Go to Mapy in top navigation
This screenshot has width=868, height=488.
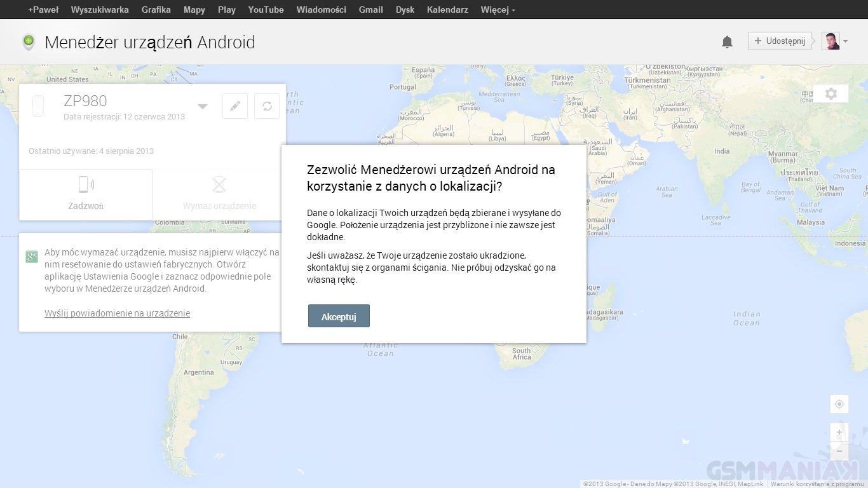[x=194, y=10]
